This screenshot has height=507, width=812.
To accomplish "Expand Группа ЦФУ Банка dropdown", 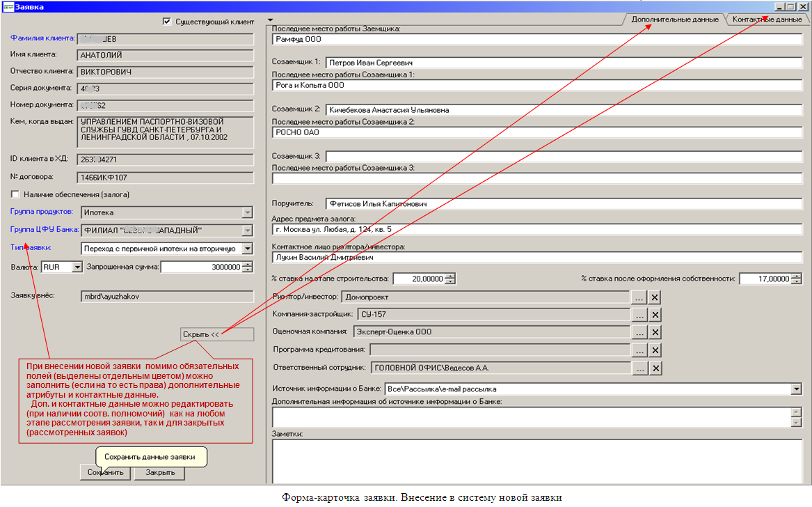I will coord(248,231).
